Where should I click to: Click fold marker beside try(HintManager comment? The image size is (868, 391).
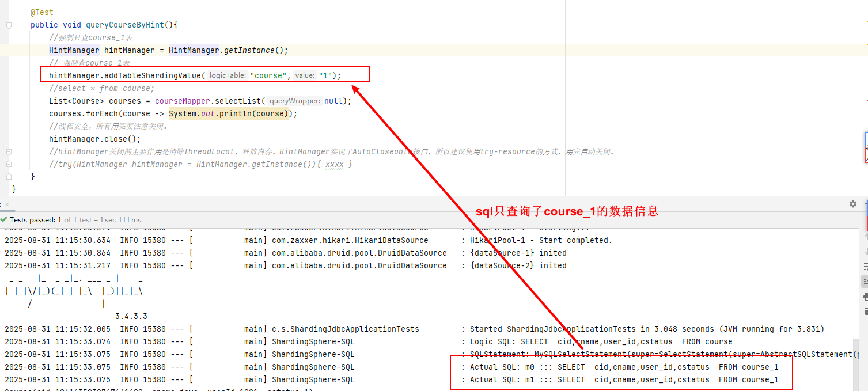pos(9,165)
